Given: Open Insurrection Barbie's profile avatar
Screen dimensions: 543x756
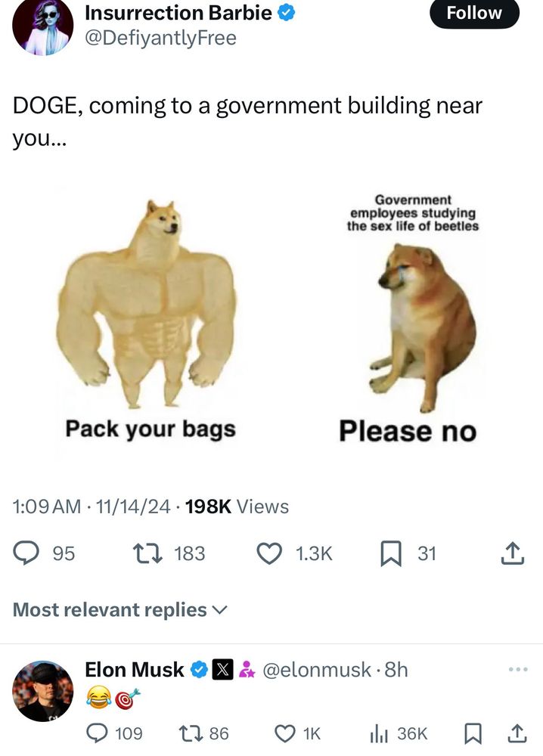Looking at the screenshot, I should 43,25.
